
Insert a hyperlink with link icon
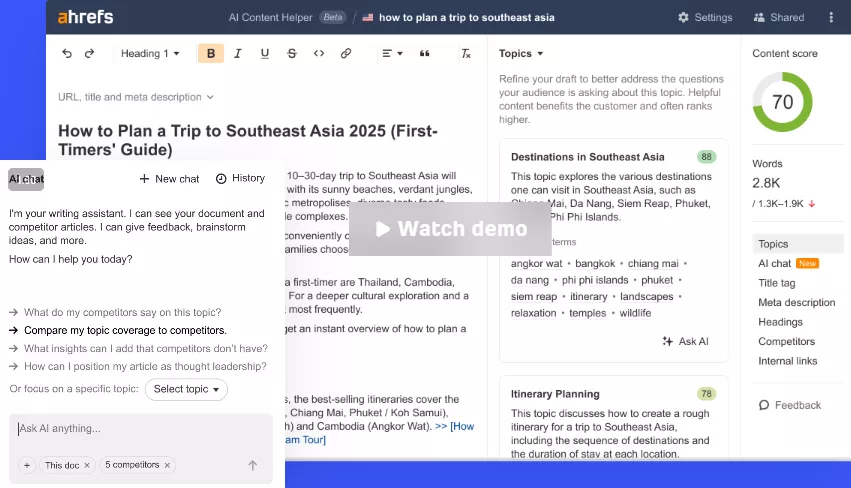point(346,54)
